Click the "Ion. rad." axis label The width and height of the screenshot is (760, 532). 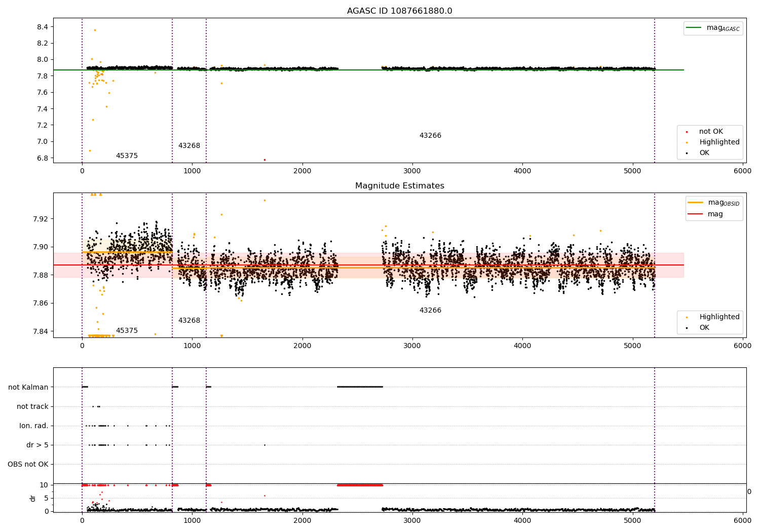[34, 426]
